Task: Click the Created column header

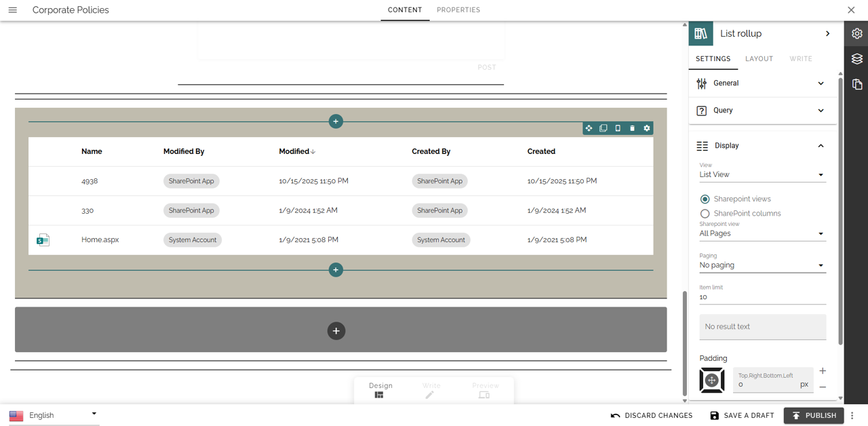Action: click(x=541, y=152)
